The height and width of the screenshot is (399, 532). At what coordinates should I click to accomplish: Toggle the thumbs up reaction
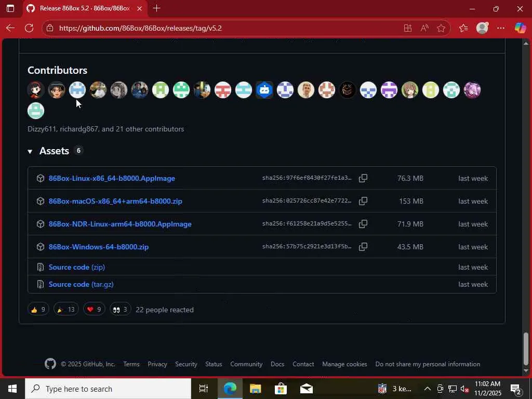[x=38, y=309]
